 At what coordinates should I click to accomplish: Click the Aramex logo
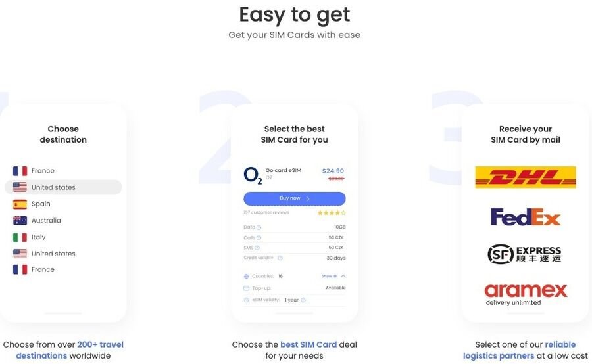coord(525,294)
